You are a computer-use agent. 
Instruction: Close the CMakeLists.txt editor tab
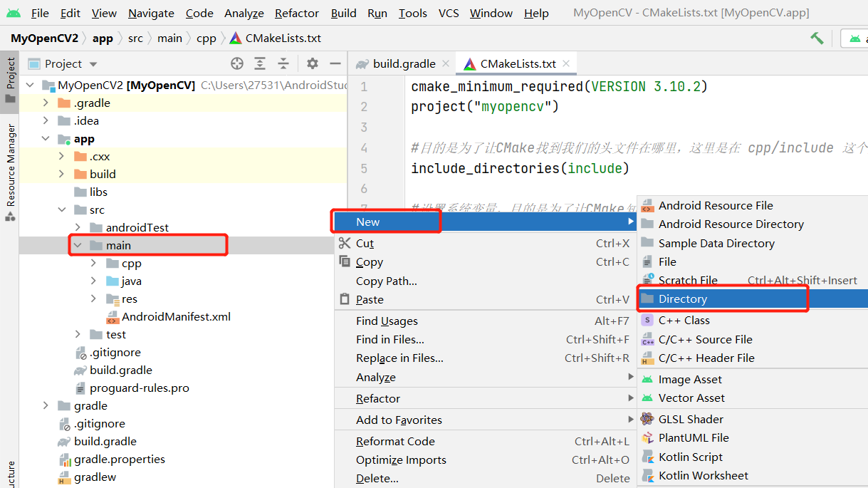(567, 63)
